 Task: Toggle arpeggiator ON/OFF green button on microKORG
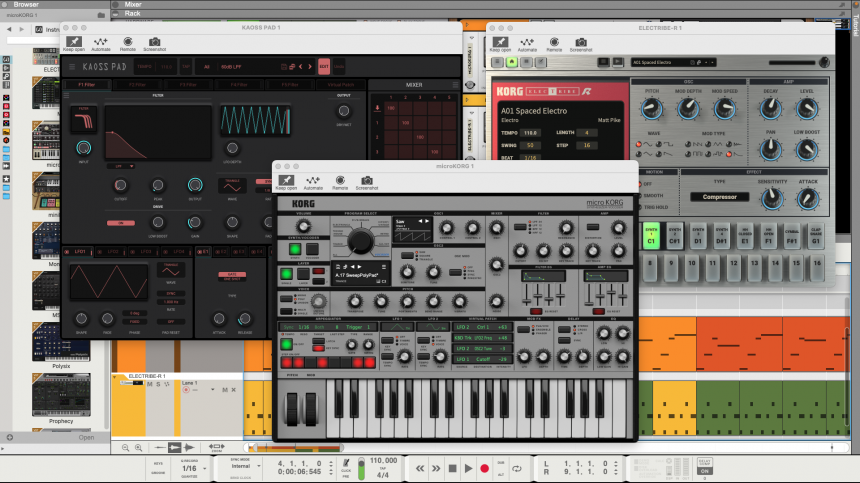(x=286, y=344)
